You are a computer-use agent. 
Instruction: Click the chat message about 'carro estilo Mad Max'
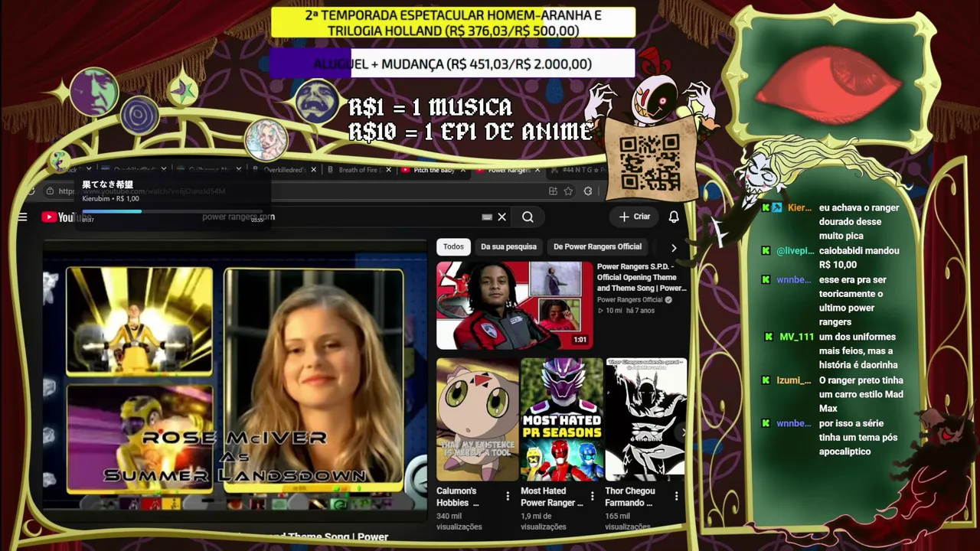pyautogui.click(x=861, y=394)
